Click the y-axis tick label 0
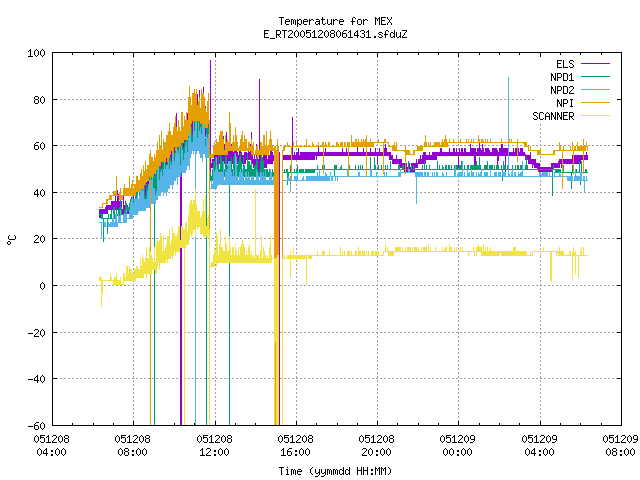Image resolution: width=640 pixels, height=480 pixels. [x=42, y=286]
